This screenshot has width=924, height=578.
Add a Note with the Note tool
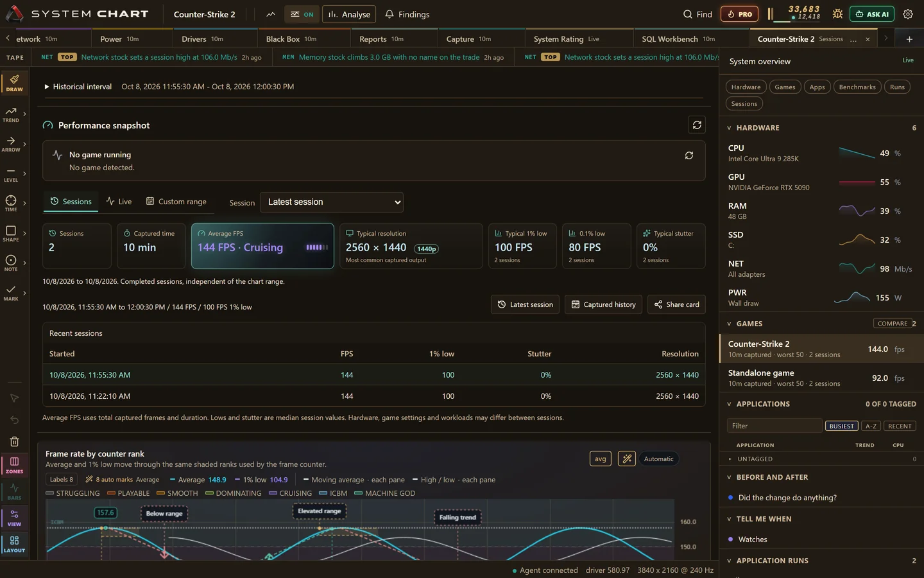[x=11, y=263]
